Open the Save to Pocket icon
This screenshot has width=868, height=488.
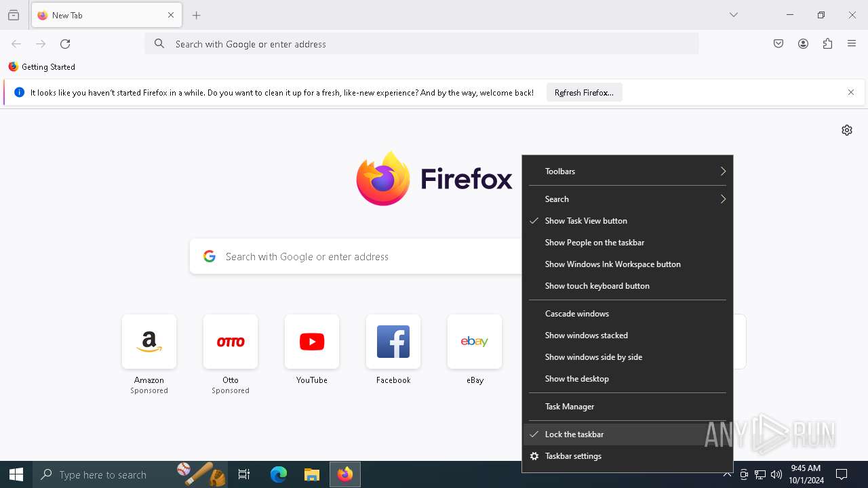[778, 44]
